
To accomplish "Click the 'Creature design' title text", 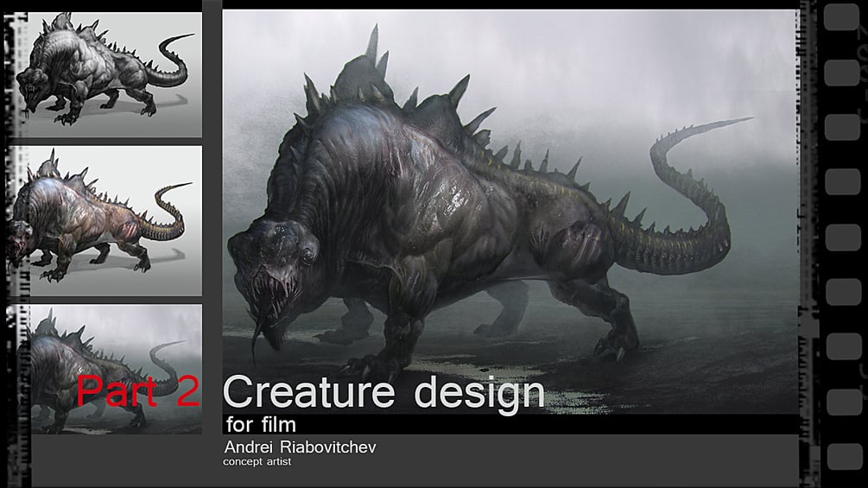I will (383, 392).
